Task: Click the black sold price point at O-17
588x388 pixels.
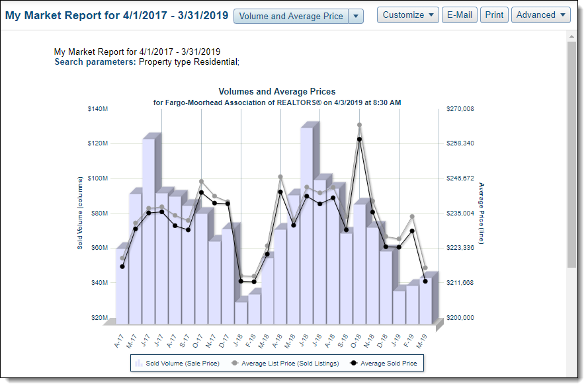Action: 201,193
